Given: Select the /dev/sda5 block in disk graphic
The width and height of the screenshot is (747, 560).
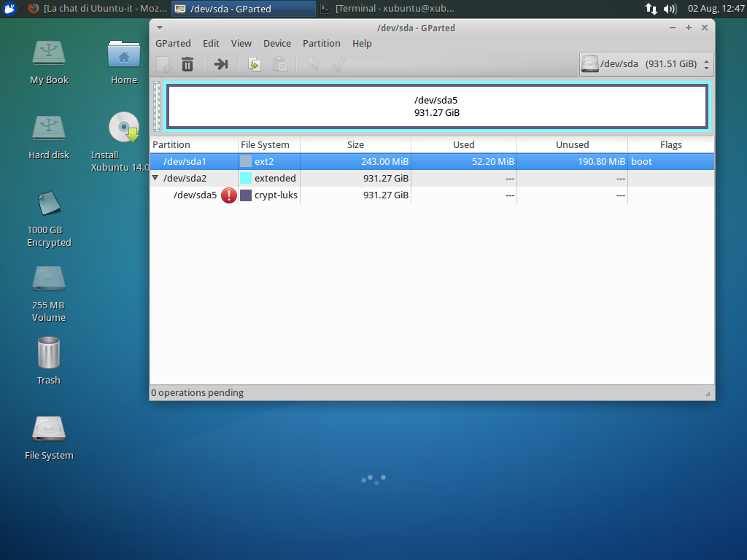Looking at the screenshot, I should [x=437, y=106].
